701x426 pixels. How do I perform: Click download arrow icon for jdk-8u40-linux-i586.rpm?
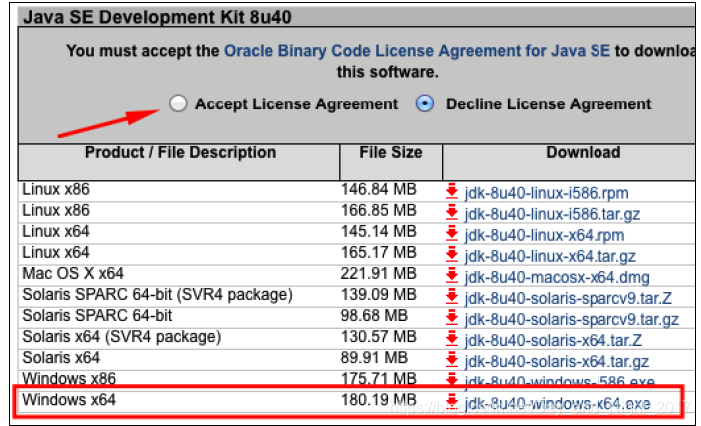point(452,191)
